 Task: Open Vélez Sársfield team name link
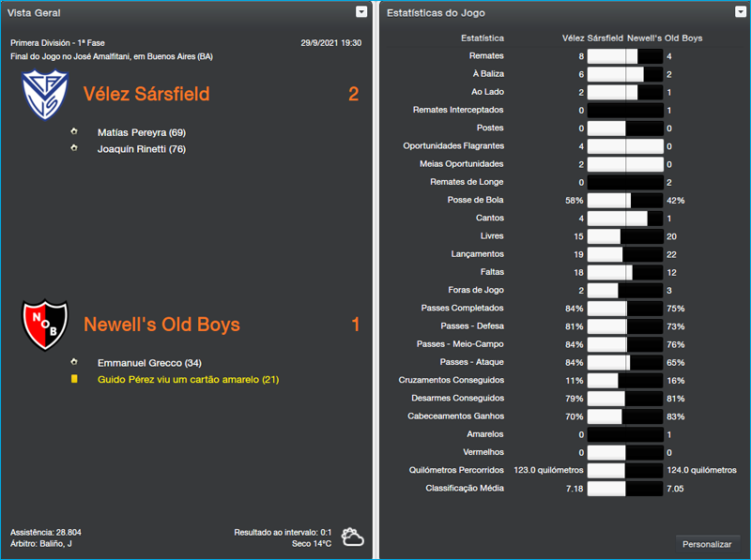146,94
